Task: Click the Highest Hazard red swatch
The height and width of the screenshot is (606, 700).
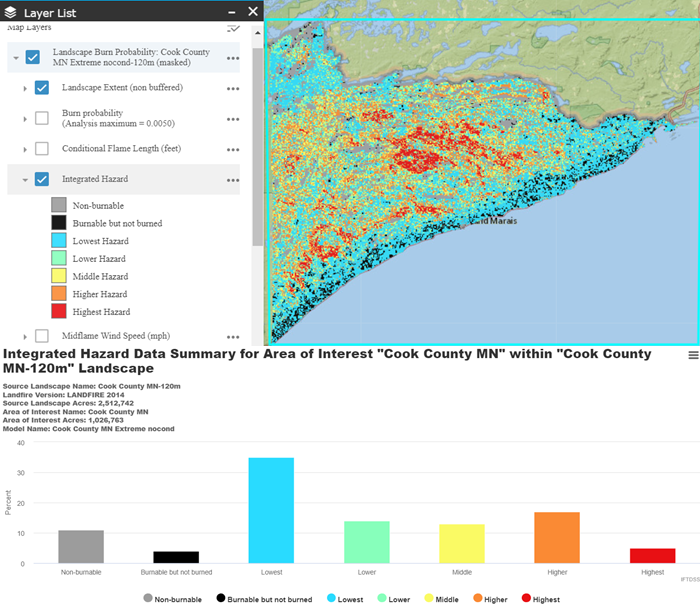Action: 59,311
